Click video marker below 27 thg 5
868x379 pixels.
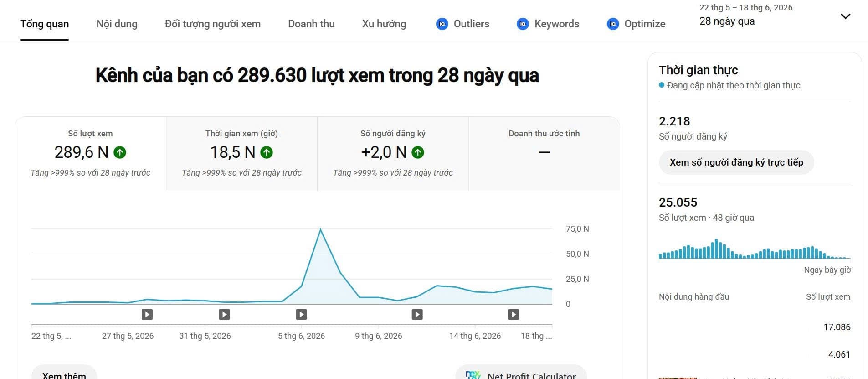pos(147,314)
